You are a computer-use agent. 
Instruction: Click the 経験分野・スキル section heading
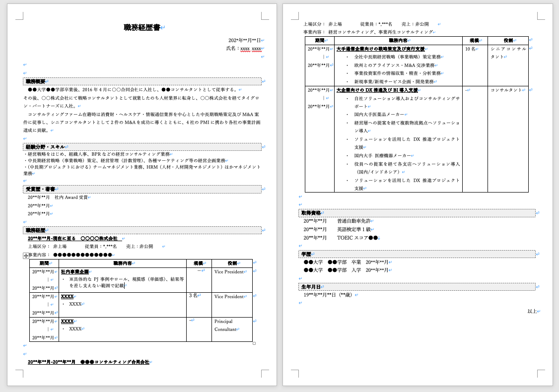click(x=142, y=147)
